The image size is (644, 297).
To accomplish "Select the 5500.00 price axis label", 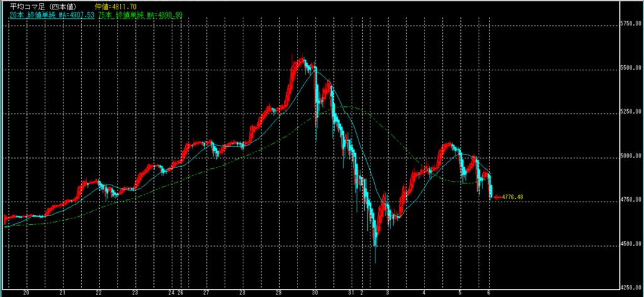I will pyautogui.click(x=630, y=68).
